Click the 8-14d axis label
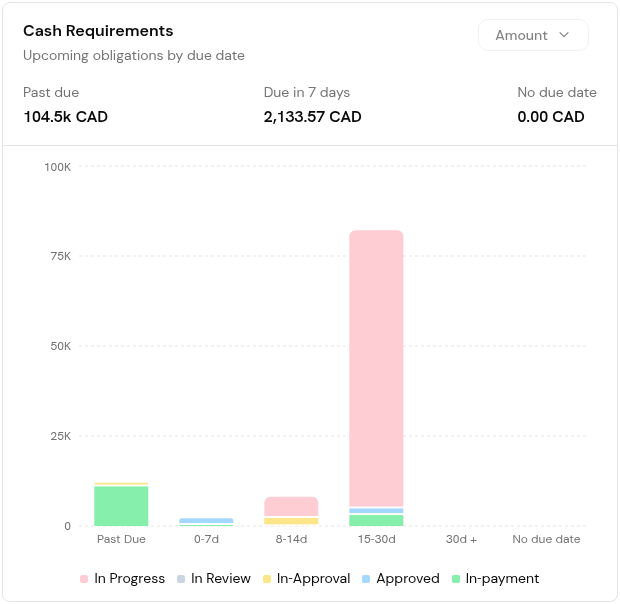This screenshot has width=620, height=604. coord(291,539)
